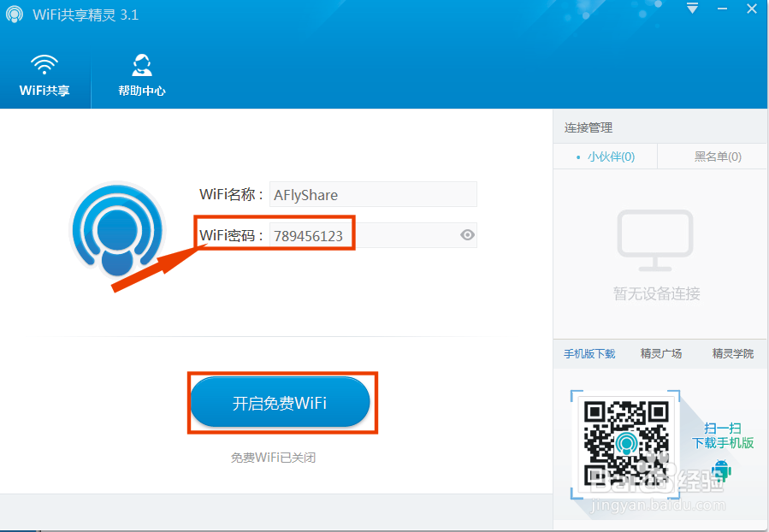Minimize the WiFi共享精灵 window
The width and height of the screenshot is (769, 532).
pyautogui.click(x=723, y=9)
